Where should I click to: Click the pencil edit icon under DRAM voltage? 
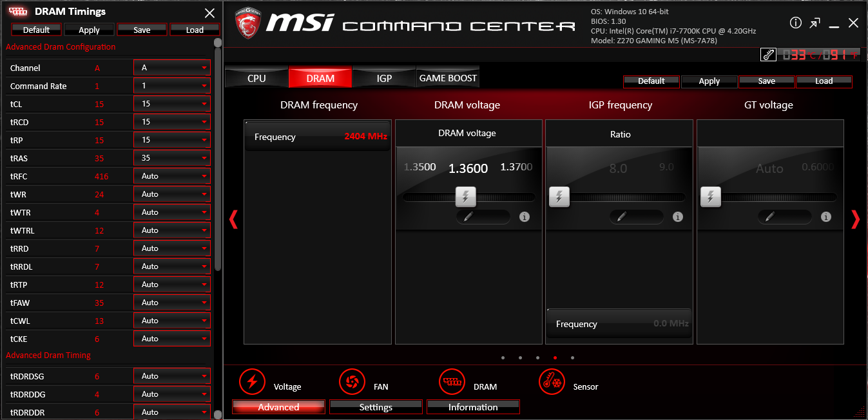(468, 217)
